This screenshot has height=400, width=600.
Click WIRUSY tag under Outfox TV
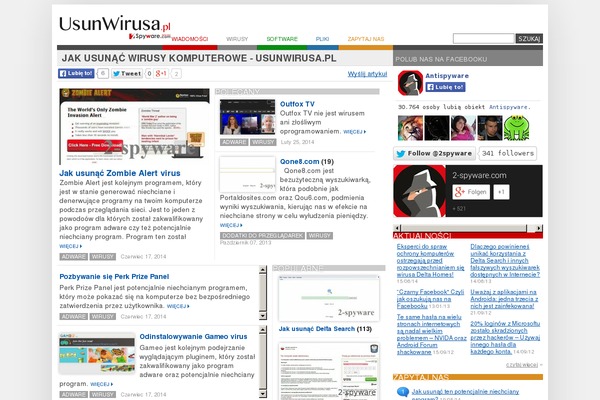click(263, 142)
